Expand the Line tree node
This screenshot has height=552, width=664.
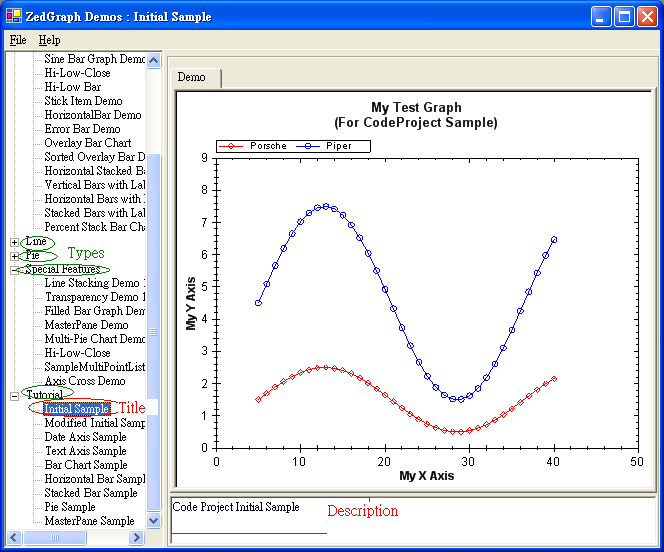click(14, 243)
